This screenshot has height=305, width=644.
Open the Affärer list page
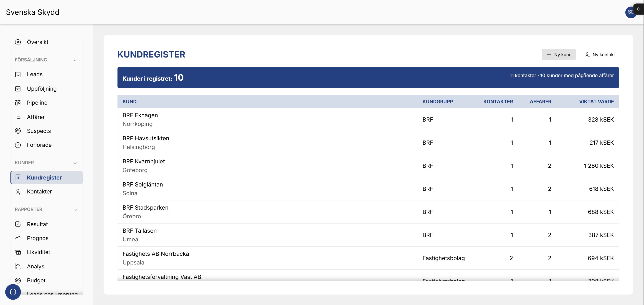(47, 117)
